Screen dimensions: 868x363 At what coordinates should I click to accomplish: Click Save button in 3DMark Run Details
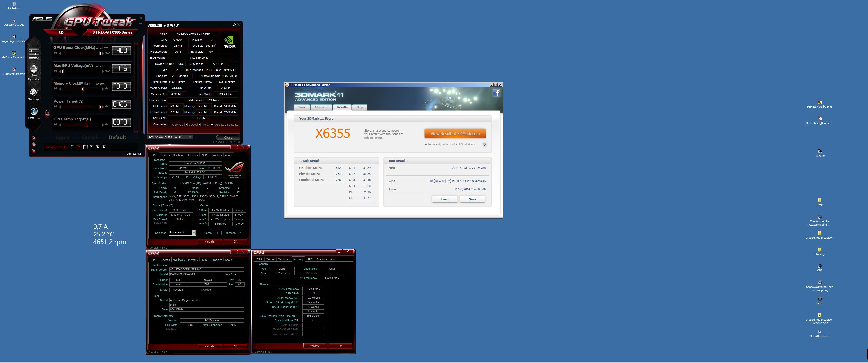[x=472, y=199]
